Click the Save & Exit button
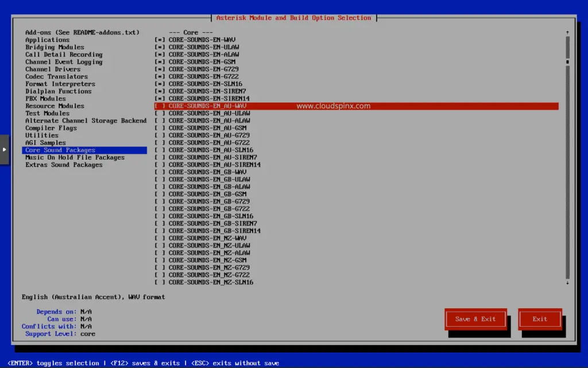The width and height of the screenshot is (588, 368). tap(475, 318)
